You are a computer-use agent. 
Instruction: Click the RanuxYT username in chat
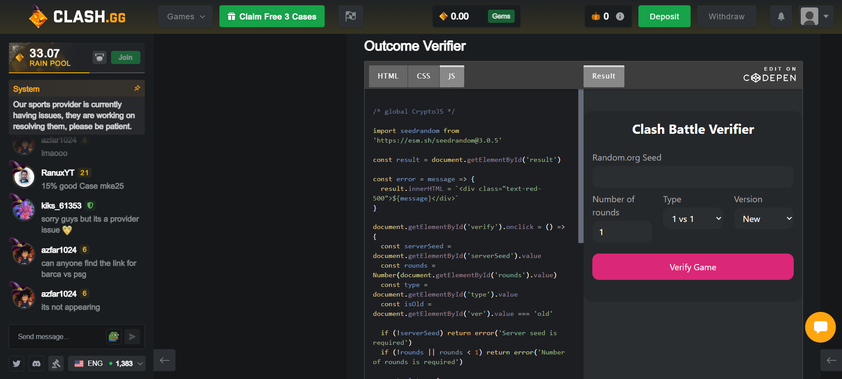coord(57,173)
